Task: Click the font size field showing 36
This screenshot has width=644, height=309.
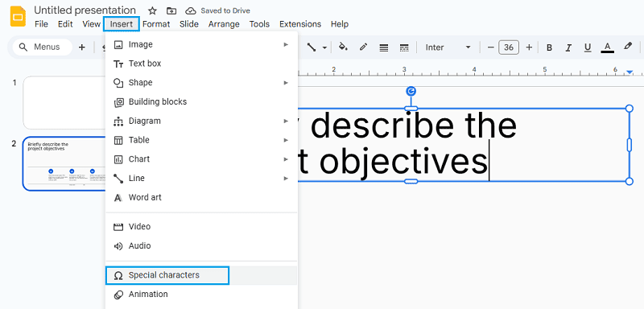Action: pyautogui.click(x=509, y=47)
